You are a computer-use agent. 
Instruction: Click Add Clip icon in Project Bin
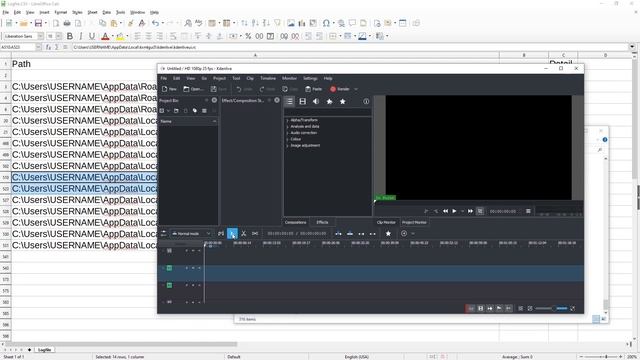coord(162,111)
